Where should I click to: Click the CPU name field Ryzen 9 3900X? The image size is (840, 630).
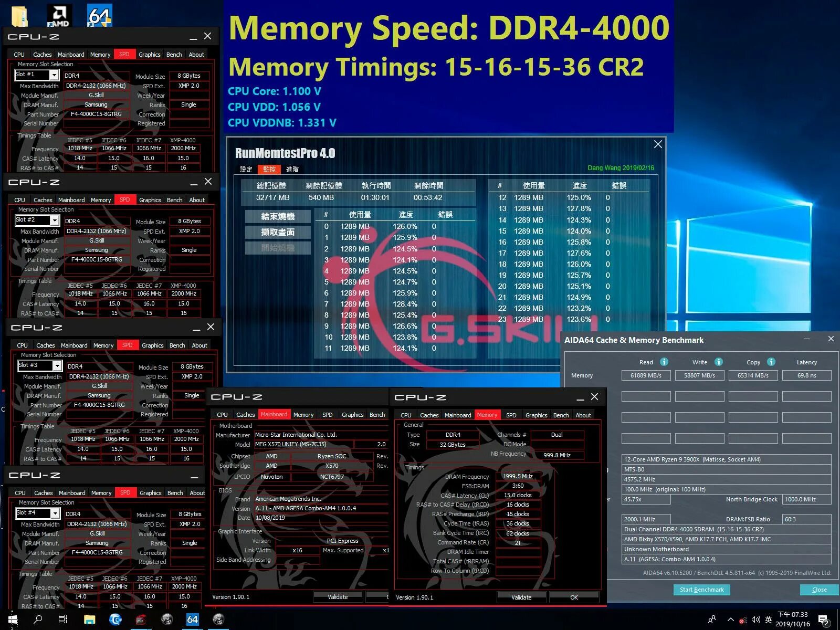727,459
